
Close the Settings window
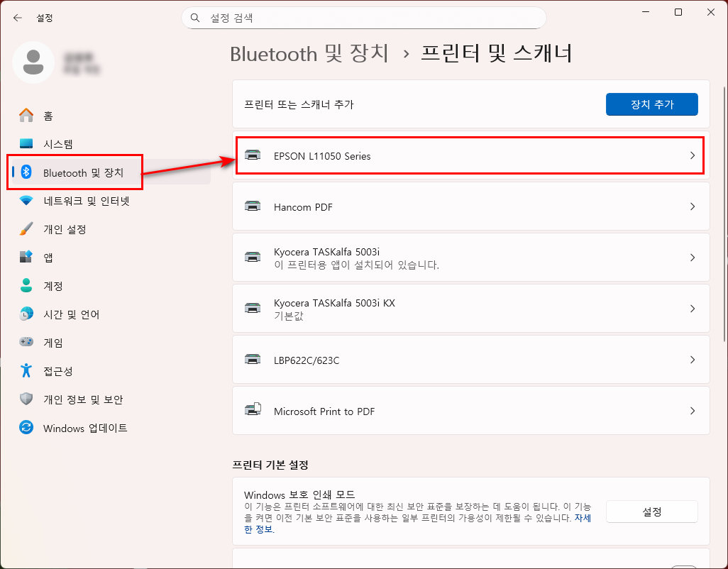(x=710, y=12)
